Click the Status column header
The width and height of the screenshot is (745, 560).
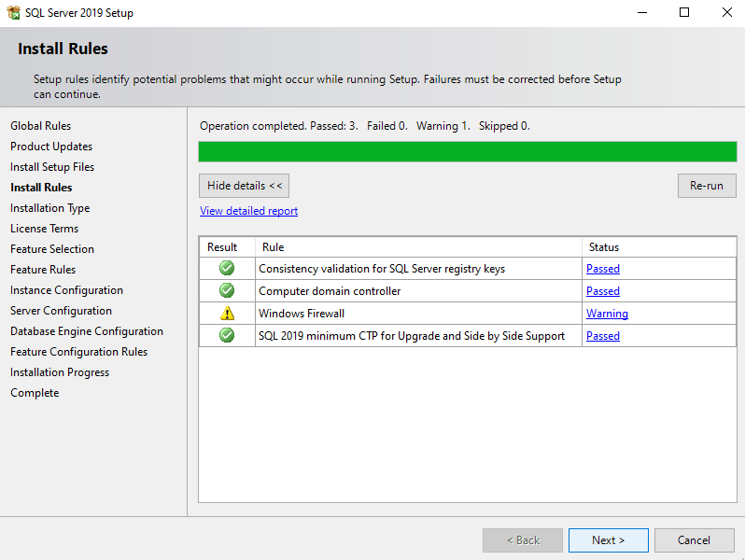[659, 247]
